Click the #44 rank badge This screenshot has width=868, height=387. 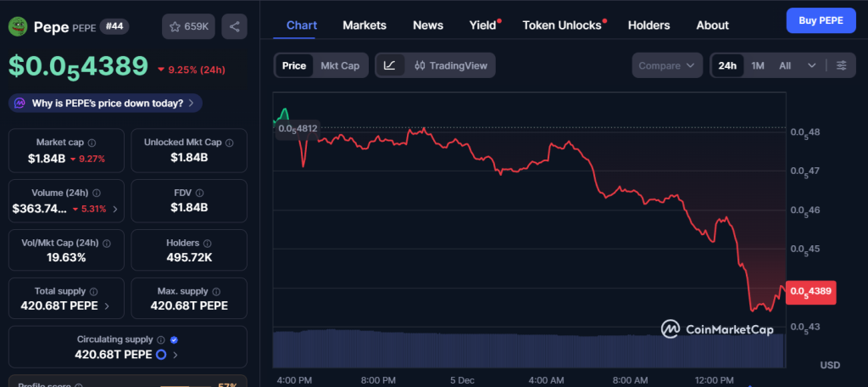pyautogui.click(x=114, y=26)
